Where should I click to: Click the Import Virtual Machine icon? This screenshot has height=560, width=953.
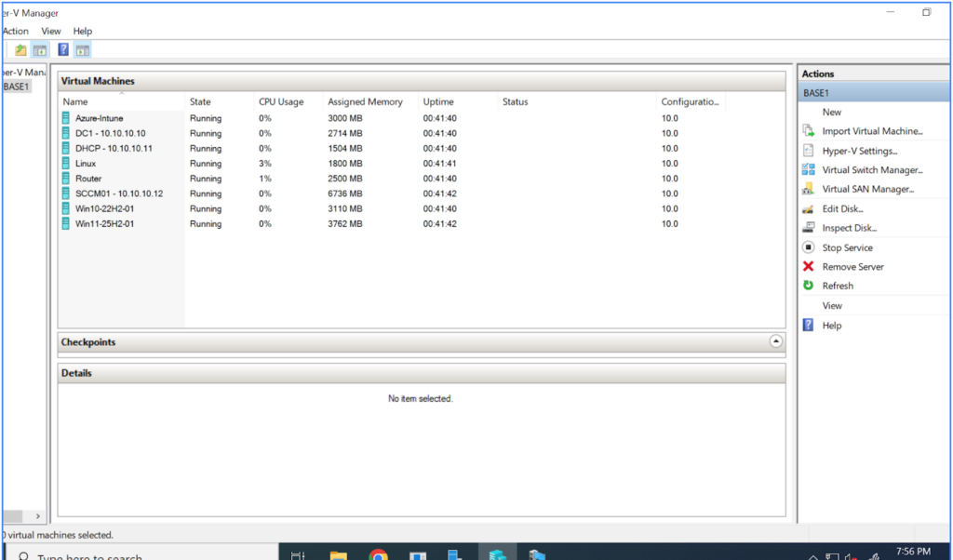(x=808, y=131)
